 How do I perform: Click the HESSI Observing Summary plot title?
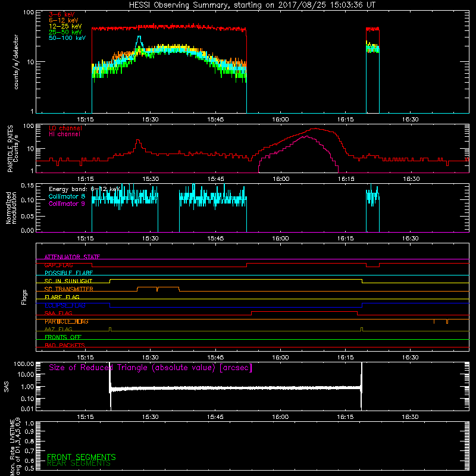[x=252, y=5]
